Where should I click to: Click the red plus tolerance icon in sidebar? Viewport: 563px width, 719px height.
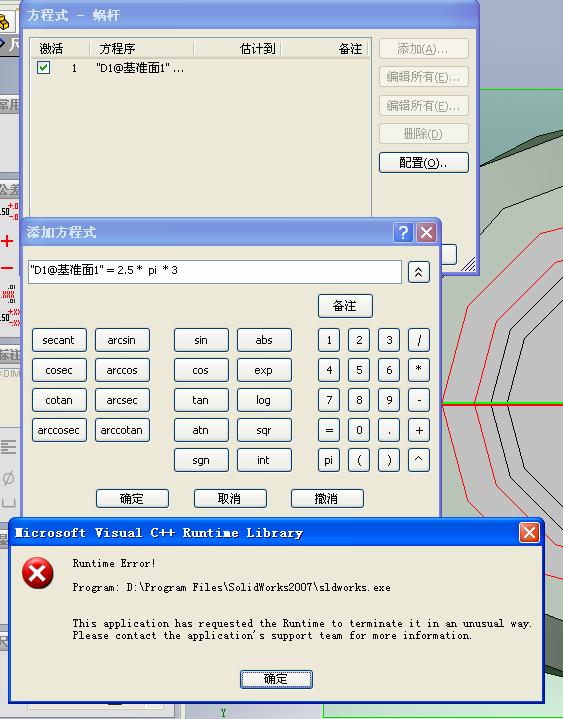pos(7,241)
